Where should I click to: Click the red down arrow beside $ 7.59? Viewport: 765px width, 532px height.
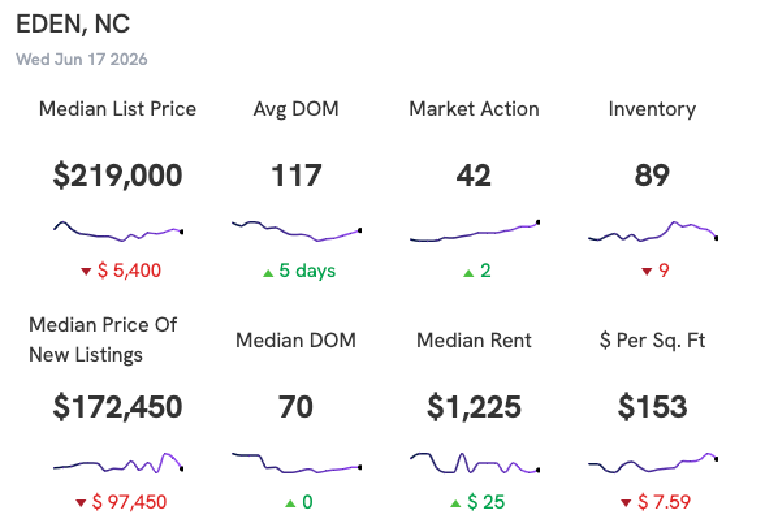(x=626, y=503)
